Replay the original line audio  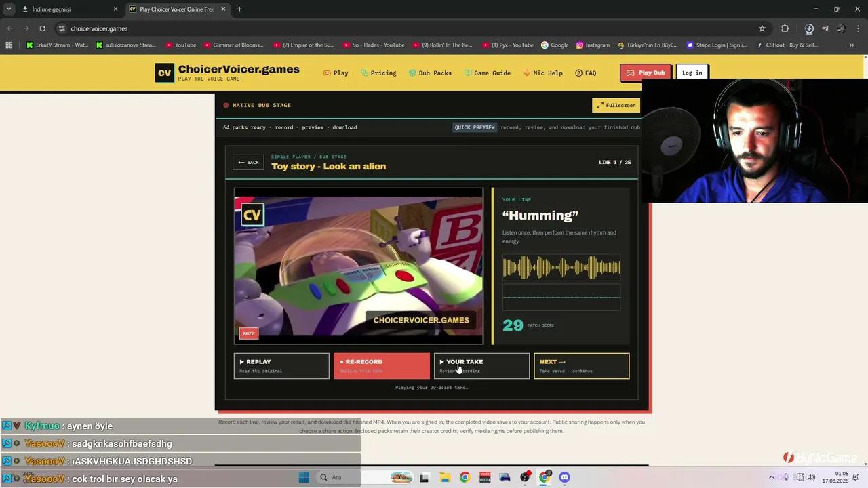click(281, 366)
